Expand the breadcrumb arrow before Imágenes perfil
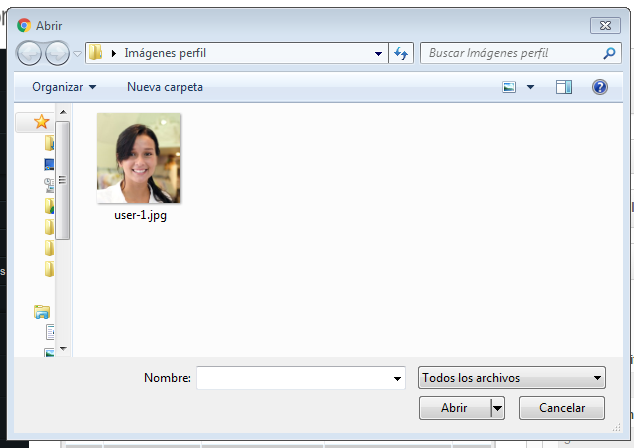Viewport: 634px width, 448px height. [114, 53]
